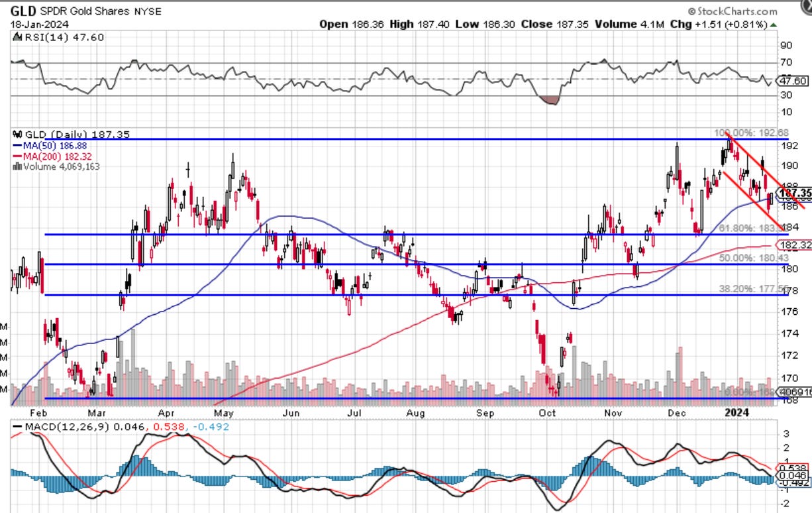Image resolution: width=812 pixels, height=513 pixels.
Task: Click the 47.60 RSI value tag
Action: coord(793,80)
